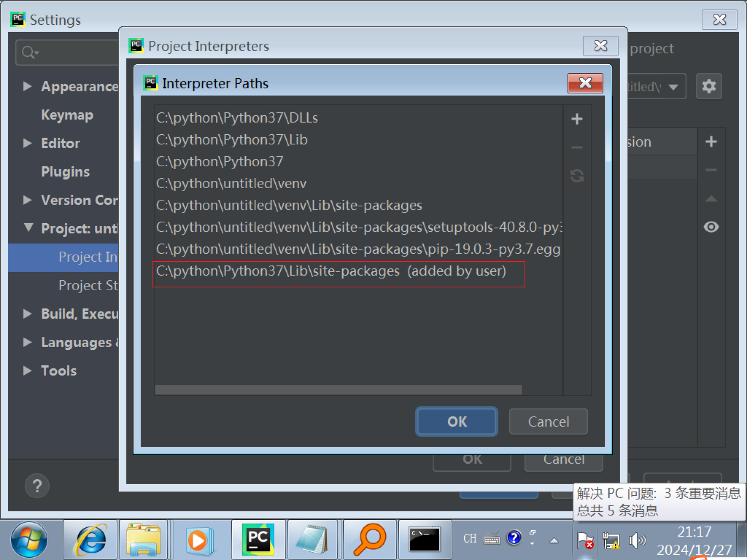Screen dimensions: 747x560
Task: Open Action Center flag icon
Action: click(x=585, y=540)
